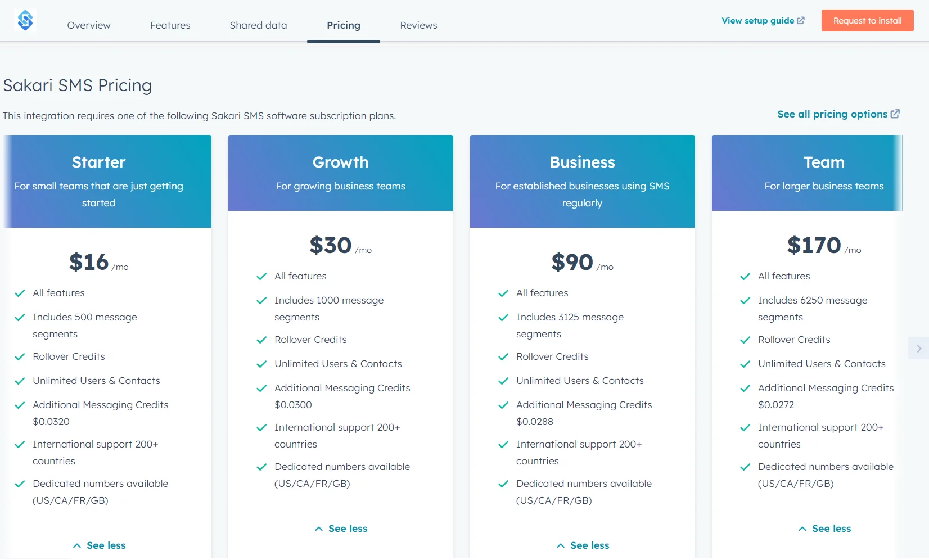Click the Request to install button
Viewport: 929px width, 560px height.
[867, 20]
